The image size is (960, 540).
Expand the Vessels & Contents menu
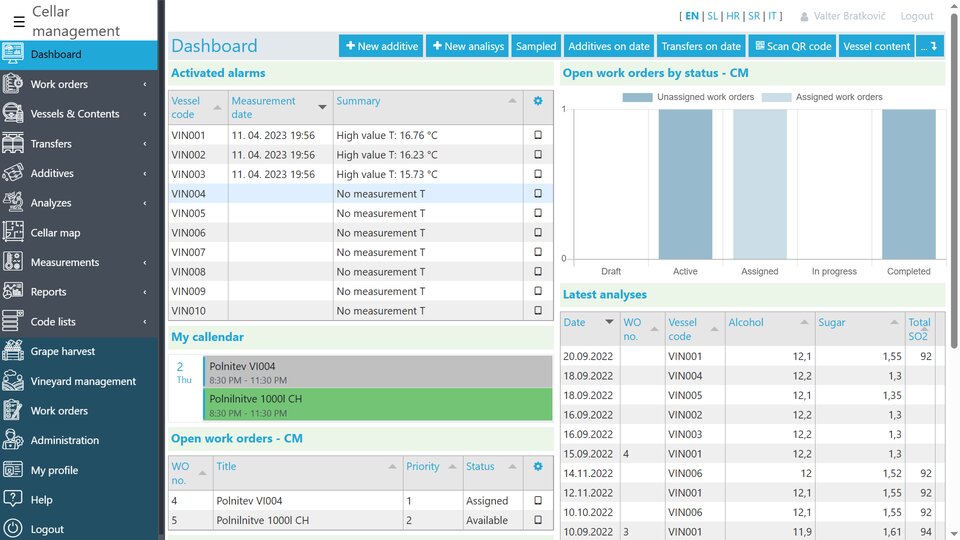click(x=144, y=114)
